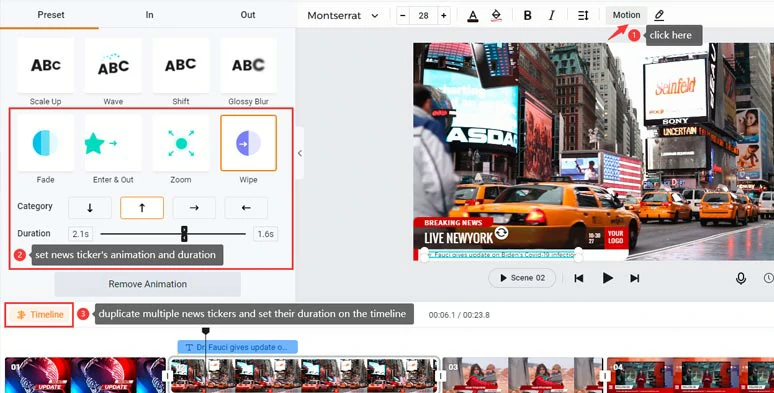
Task: Skip to next scene
Action: tap(635, 278)
